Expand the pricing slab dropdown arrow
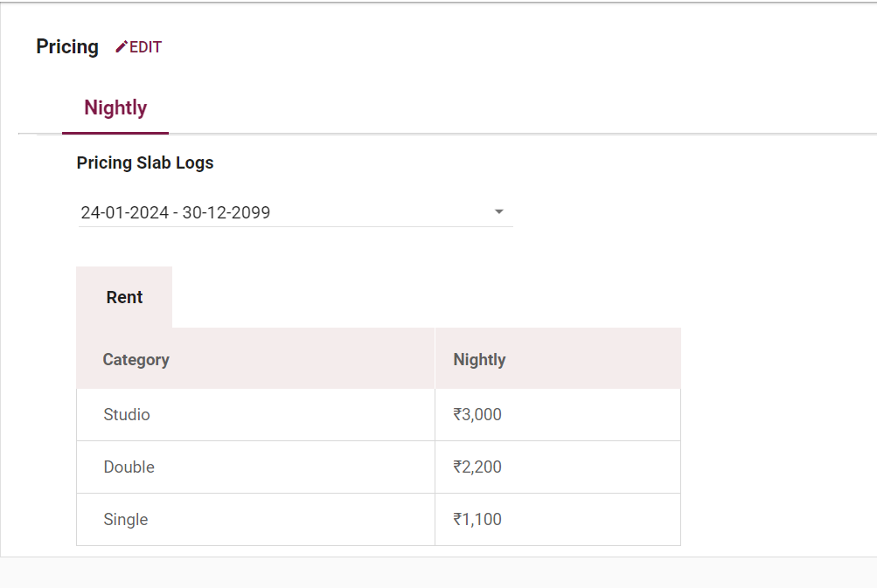Image resolution: width=877 pixels, height=588 pixels. [x=499, y=212]
